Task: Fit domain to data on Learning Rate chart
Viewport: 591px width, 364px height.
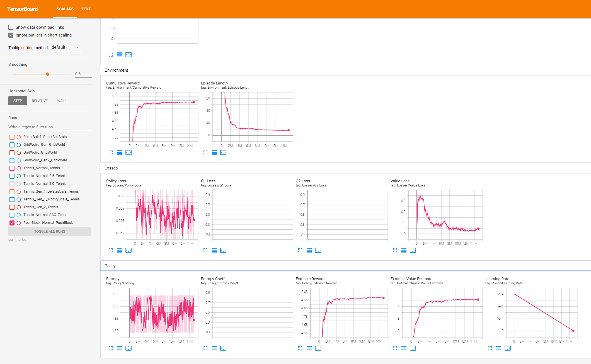Action: 508,348
